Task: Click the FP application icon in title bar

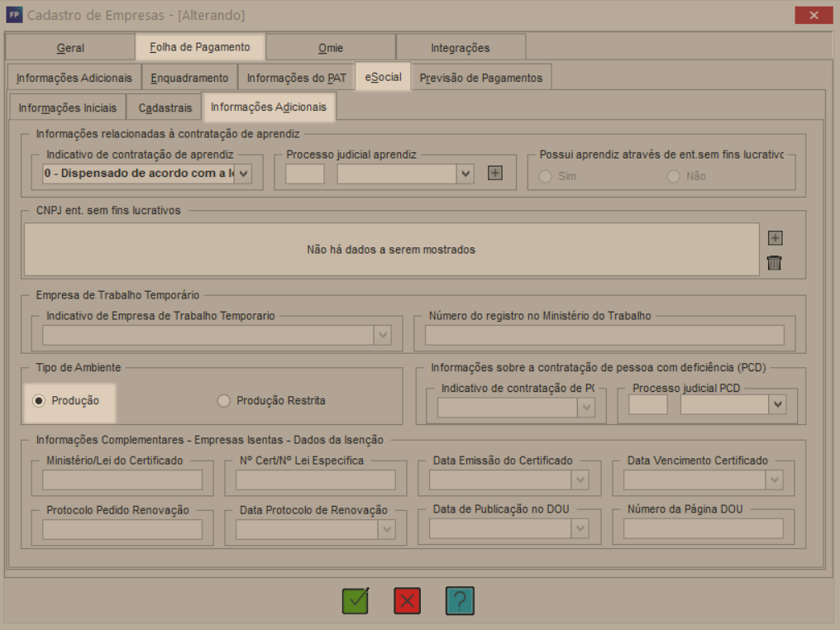Action: [x=14, y=14]
